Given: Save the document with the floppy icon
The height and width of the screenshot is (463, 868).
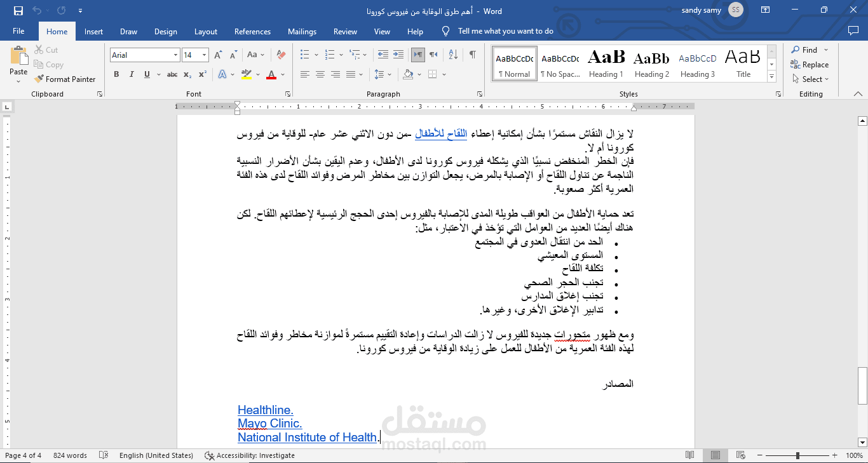Looking at the screenshot, I should click(x=18, y=11).
